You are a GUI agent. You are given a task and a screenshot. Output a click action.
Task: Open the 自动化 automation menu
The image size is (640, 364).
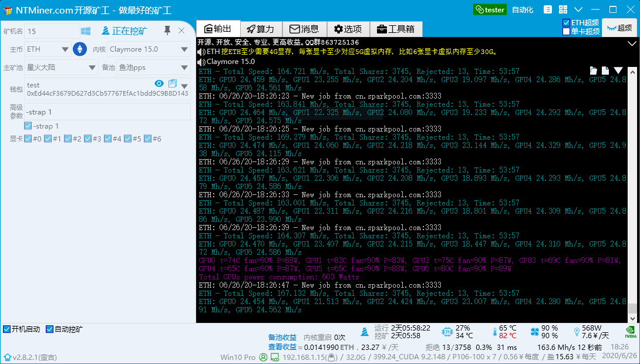[523, 10]
